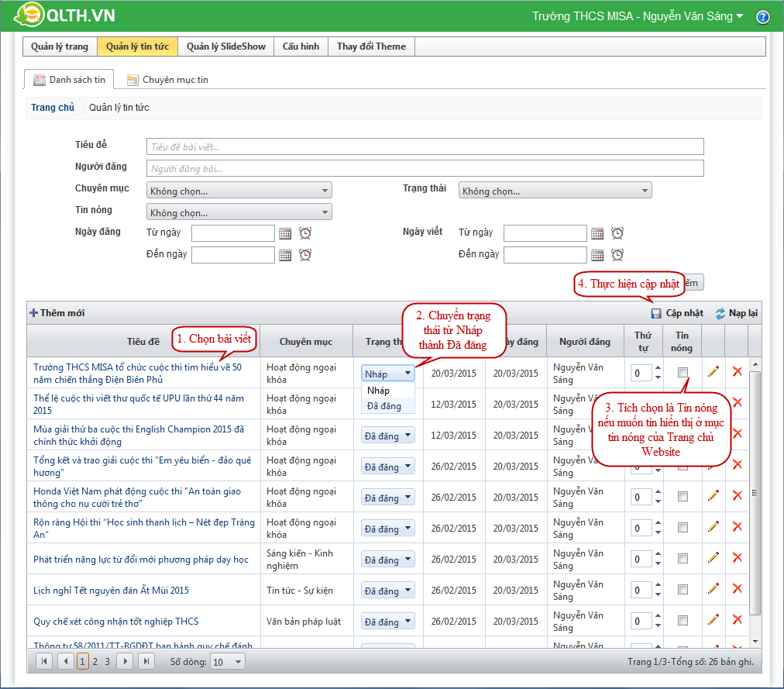The height and width of the screenshot is (689, 784).
Task: Enable Tin nóng for Honda Việt Nam article
Action: 683,497
